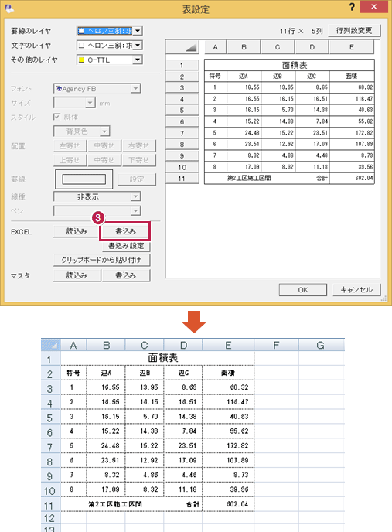Image resolution: width=392 pixels, height=532 pixels.
Task: Open the 文字のレイヤ dropdown
Action: pos(138,45)
